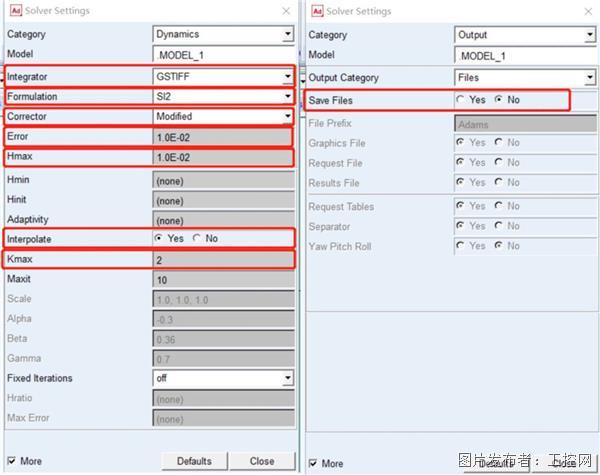Click the Error field showing 1.0E-02

223,137
